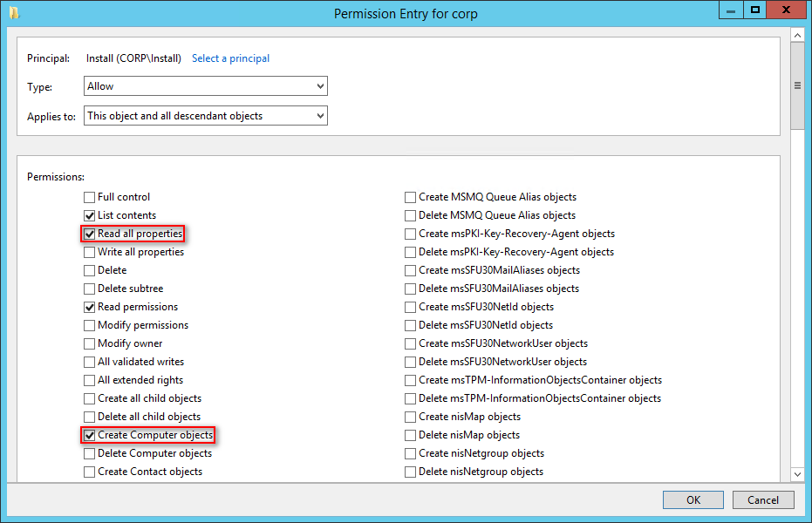Minimize the Permission Entry window
The image size is (812, 523).
pos(731,10)
